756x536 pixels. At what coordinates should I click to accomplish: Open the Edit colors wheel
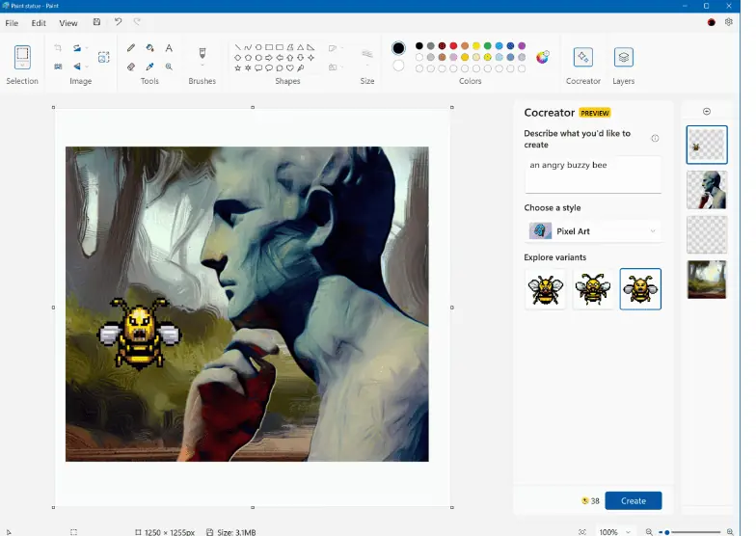point(542,57)
